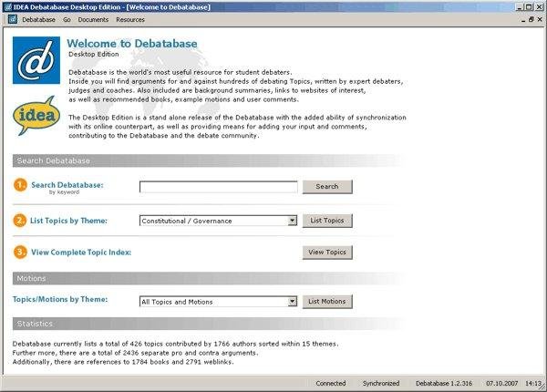Focus the keyword search text field
The height and width of the screenshot is (392, 547).
click(219, 187)
